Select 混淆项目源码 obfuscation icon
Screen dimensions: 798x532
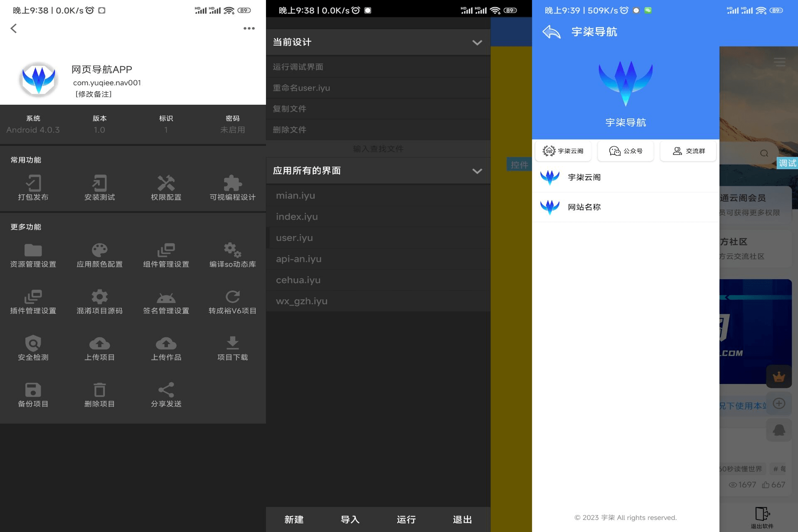pyautogui.click(x=99, y=295)
